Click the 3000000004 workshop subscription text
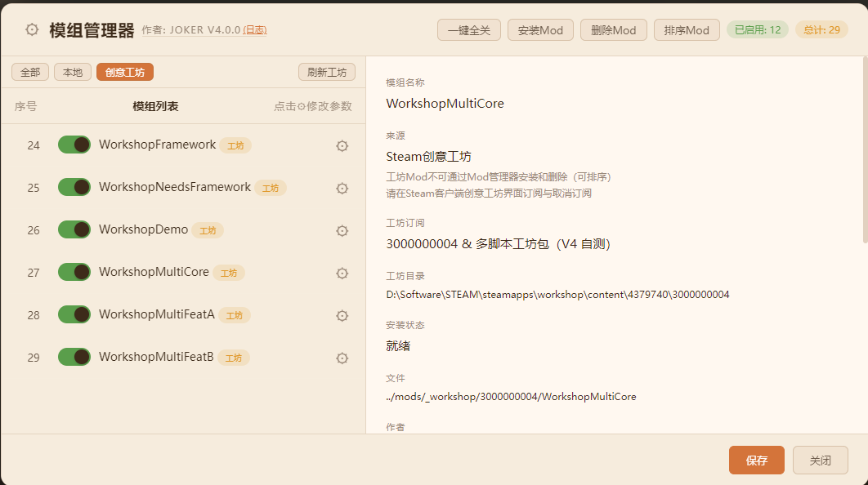This screenshot has width=868, height=485. point(499,244)
